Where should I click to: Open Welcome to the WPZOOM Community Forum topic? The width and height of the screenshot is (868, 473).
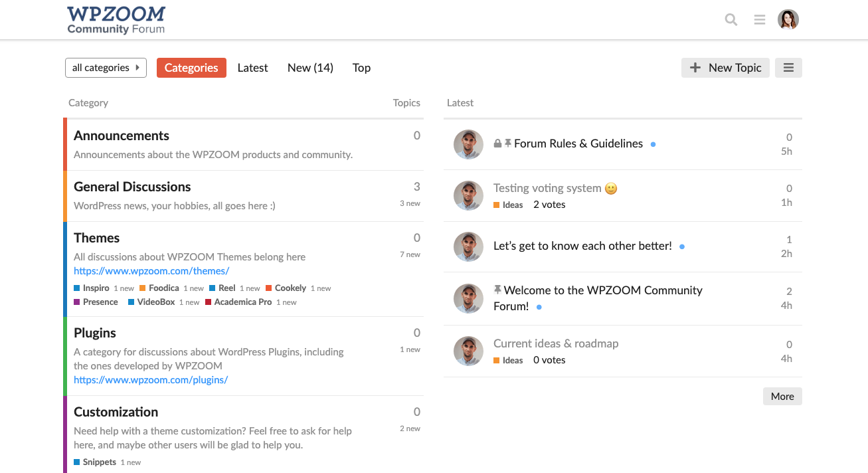point(598,298)
